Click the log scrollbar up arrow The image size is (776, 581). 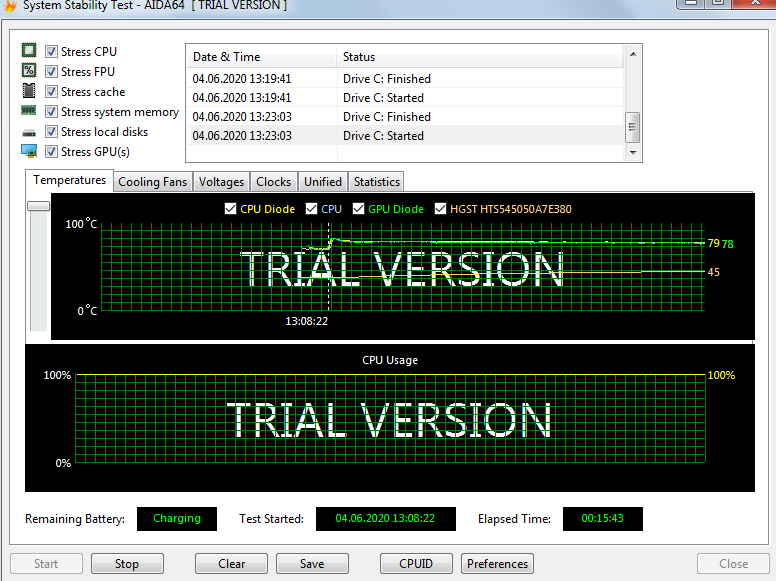(x=633, y=53)
